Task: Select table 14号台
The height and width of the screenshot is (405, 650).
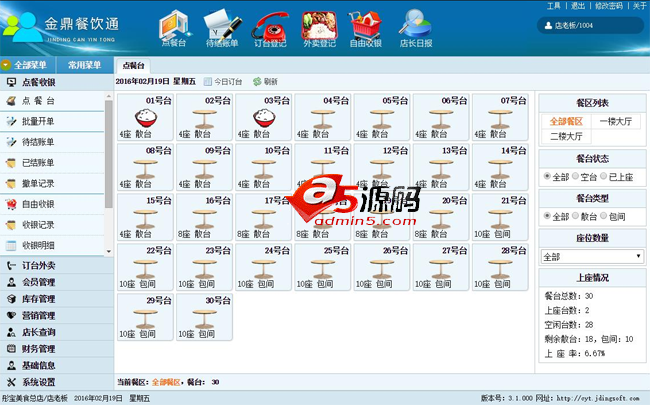Action: (500, 167)
